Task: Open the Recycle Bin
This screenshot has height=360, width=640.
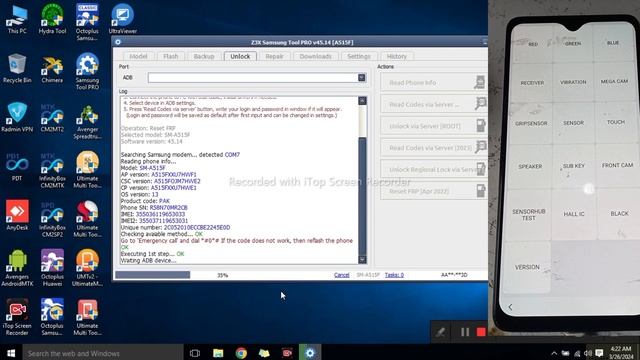Action: coord(17,68)
